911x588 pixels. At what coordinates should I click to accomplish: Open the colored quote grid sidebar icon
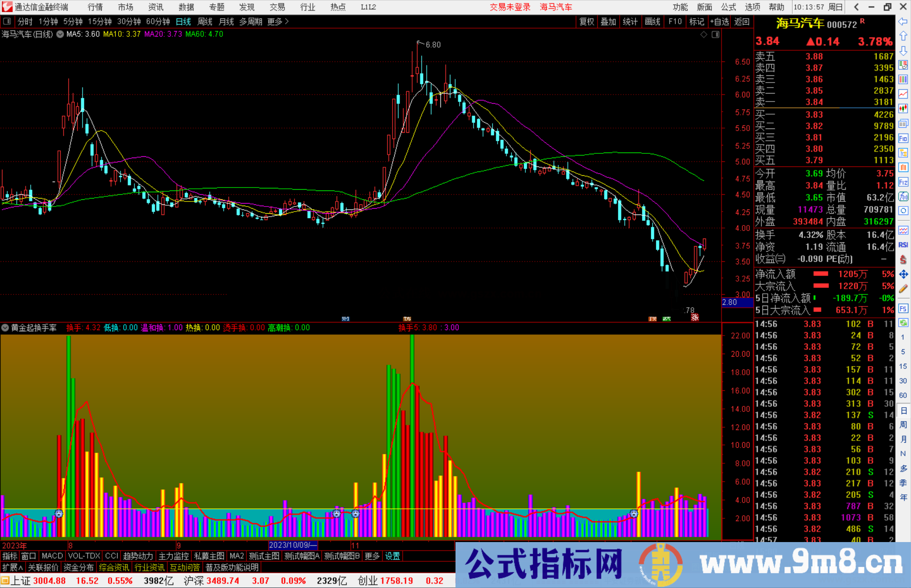click(903, 79)
